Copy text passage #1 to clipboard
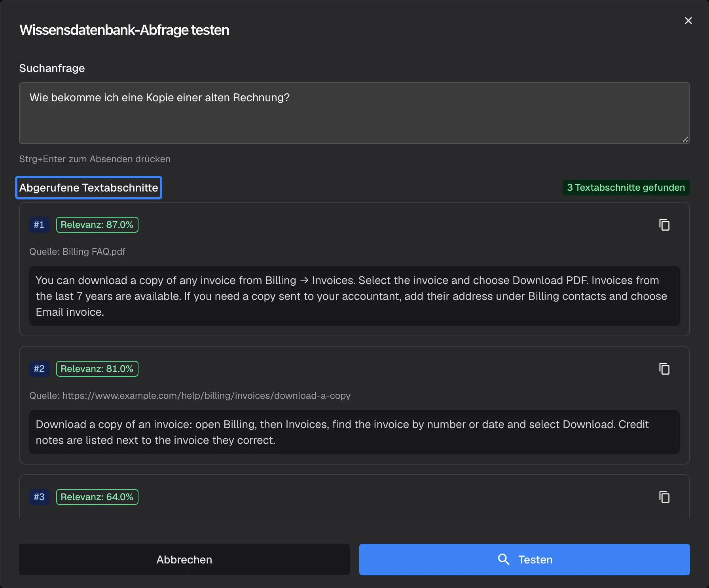Screen dimensions: 709x588 (664, 225)
